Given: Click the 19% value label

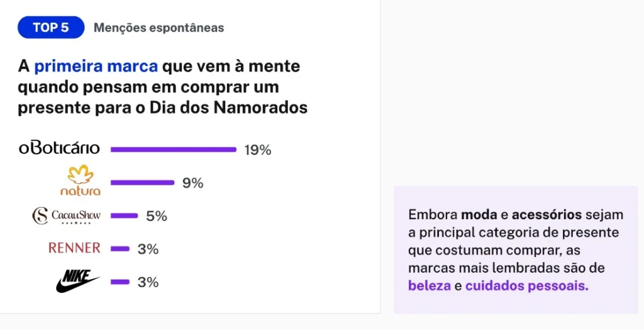Looking at the screenshot, I should (257, 150).
